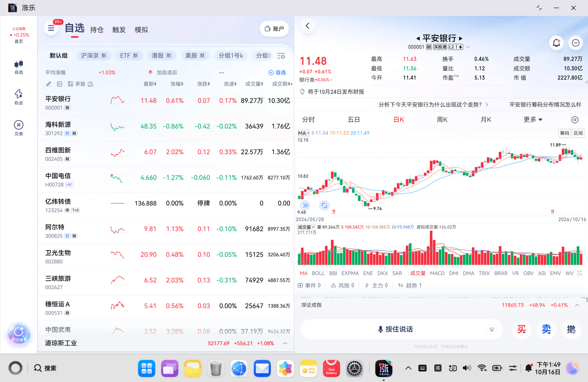Expand the 更多 chart period dropdown
Viewport: 588px width, 382px height.
click(533, 120)
